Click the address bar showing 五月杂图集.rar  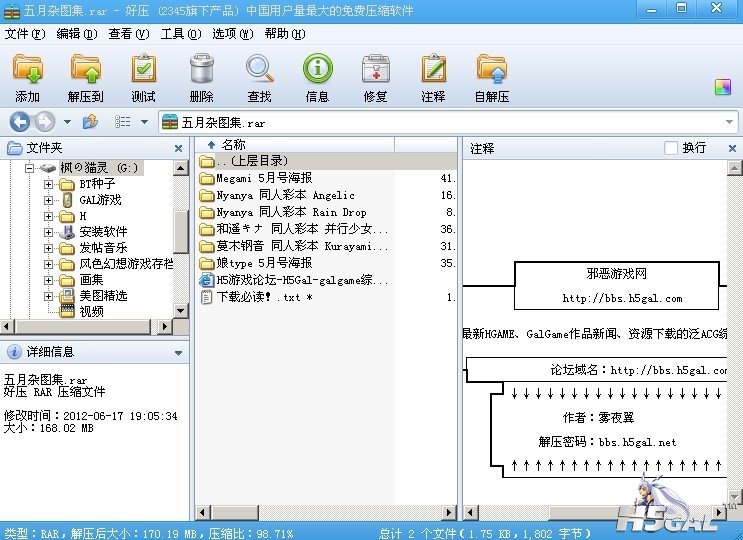[x=448, y=122]
